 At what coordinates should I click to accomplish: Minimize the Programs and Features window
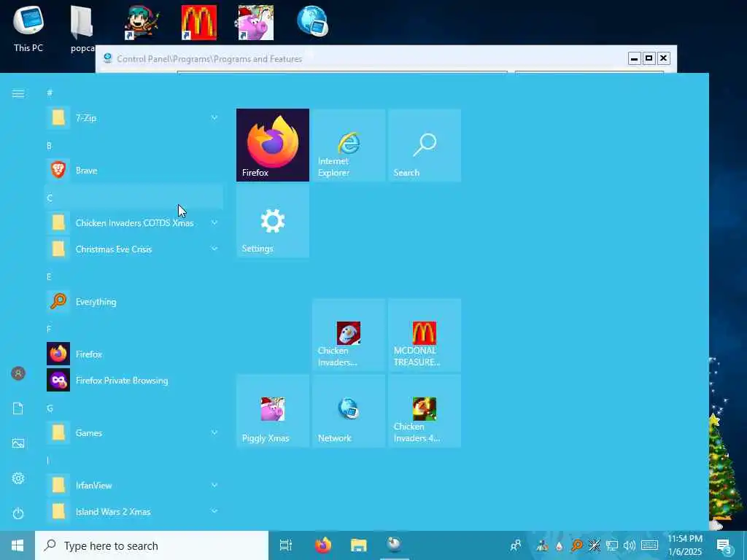point(634,58)
